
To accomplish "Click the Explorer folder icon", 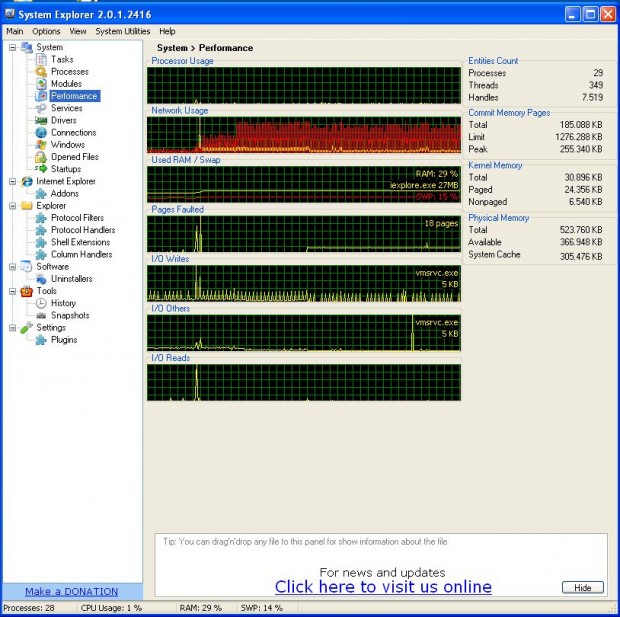I will tap(27, 206).
